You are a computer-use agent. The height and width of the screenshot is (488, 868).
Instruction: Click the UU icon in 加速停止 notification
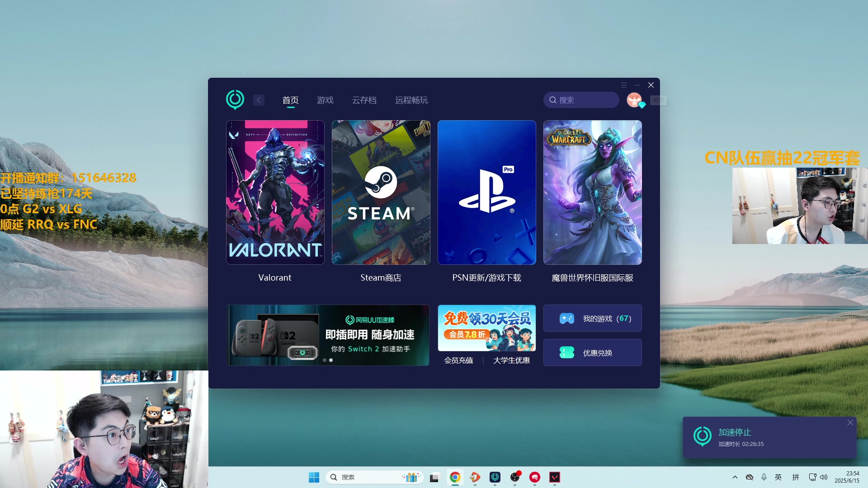click(703, 436)
